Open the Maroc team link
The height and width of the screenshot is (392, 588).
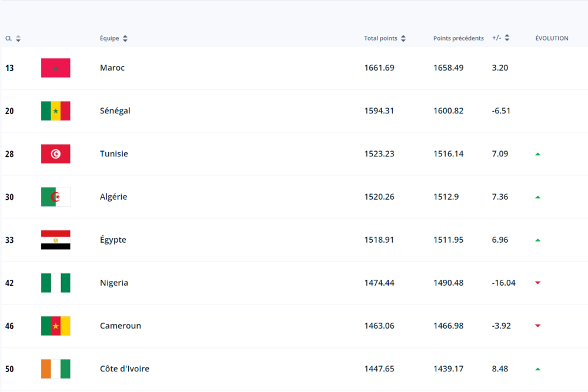click(x=112, y=68)
